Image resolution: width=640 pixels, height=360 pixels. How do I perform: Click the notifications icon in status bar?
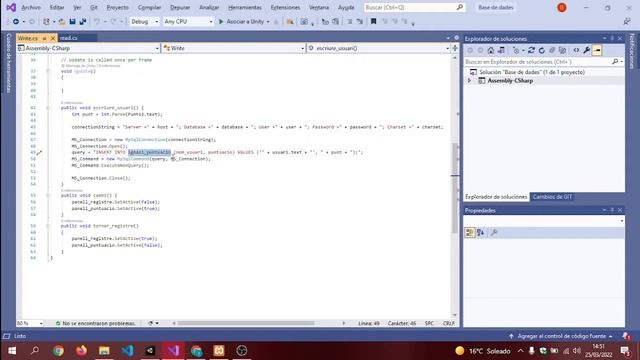pyautogui.click(x=626, y=336)
